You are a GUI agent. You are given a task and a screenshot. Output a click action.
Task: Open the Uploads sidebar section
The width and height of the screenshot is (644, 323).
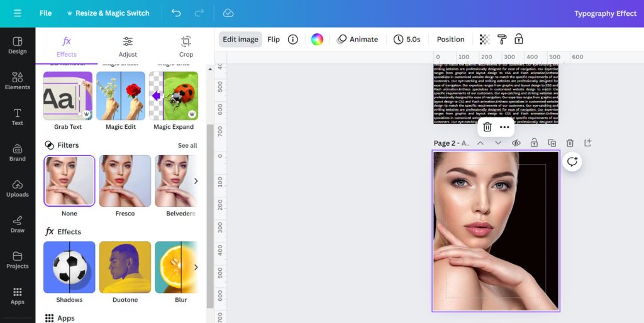click(18, 189)
